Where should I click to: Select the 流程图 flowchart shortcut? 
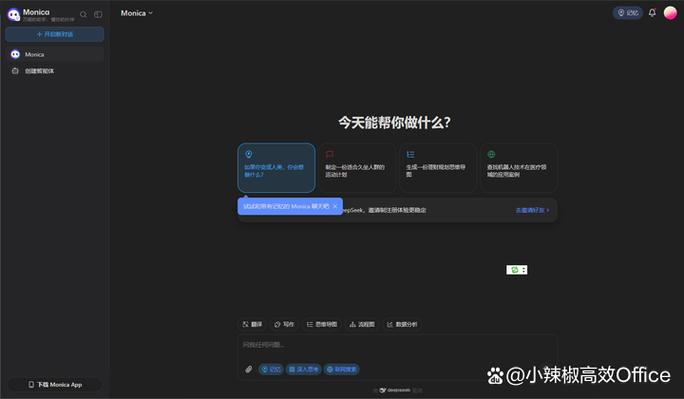tap(362, 324)
